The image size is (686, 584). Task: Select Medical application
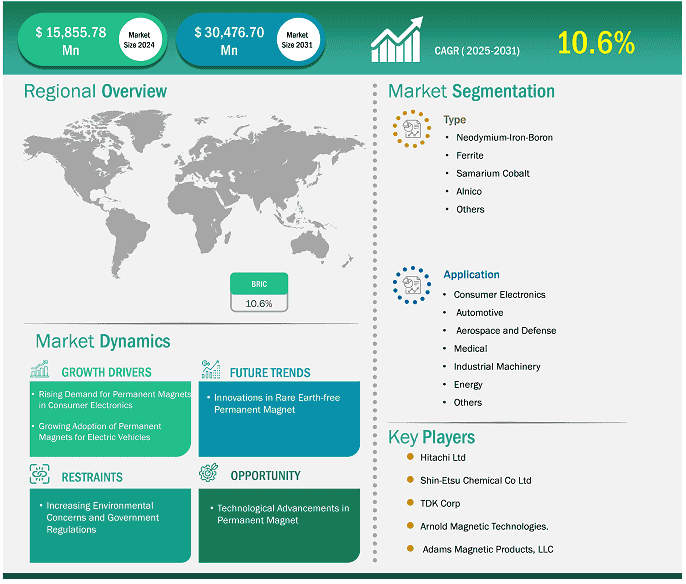pos(470,348)
